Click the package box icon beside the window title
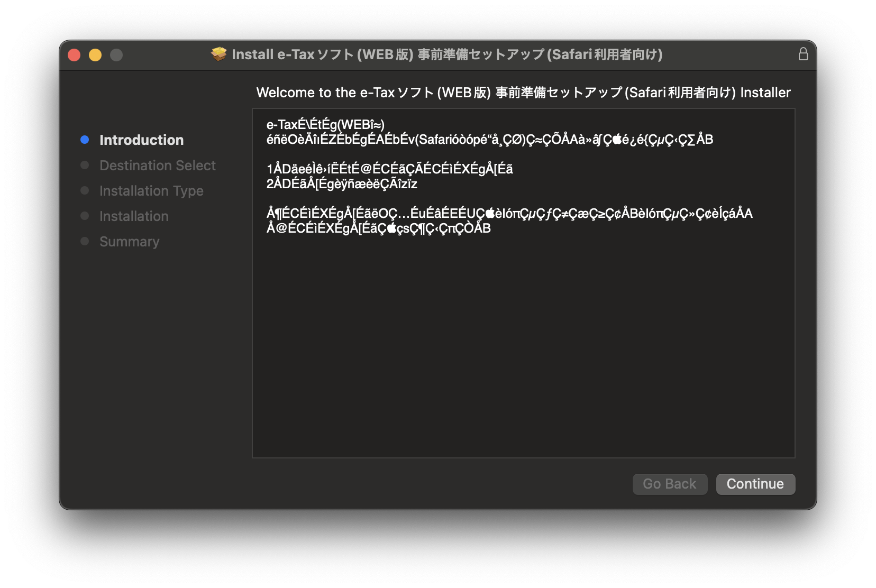The width and height of the screenshot is (876, 588). click(x=218, y=54)
